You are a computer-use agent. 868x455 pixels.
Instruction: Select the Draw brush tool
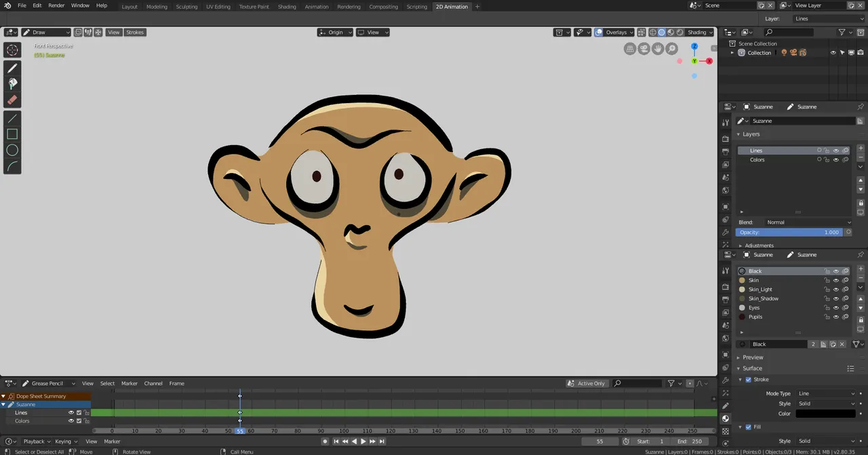tap(12, 68)
